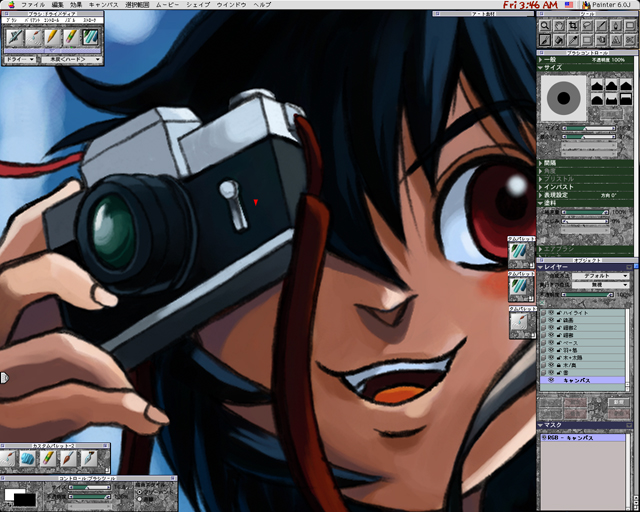Open the キャンバス menu
Screen dimensions: 640x512
tap(103, 4)
